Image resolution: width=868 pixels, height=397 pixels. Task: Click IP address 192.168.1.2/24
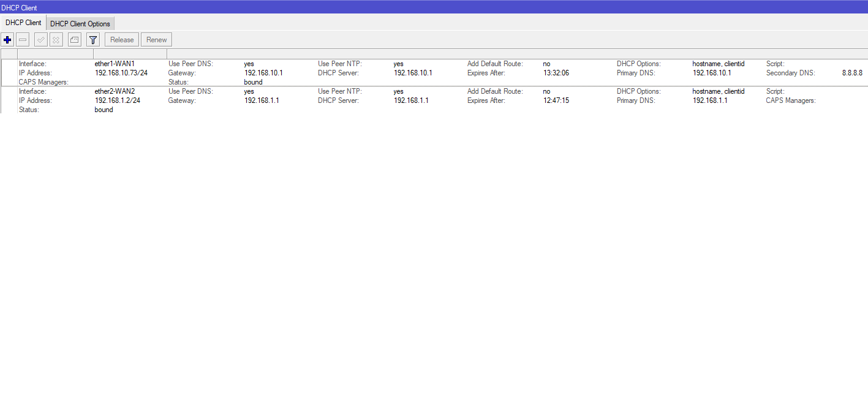(x=117, y=100)
